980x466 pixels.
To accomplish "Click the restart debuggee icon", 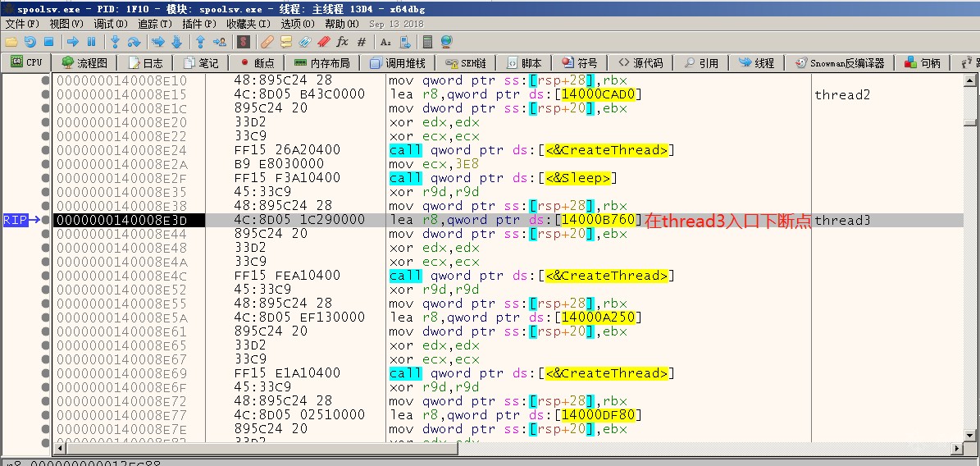I will point(30,42).
